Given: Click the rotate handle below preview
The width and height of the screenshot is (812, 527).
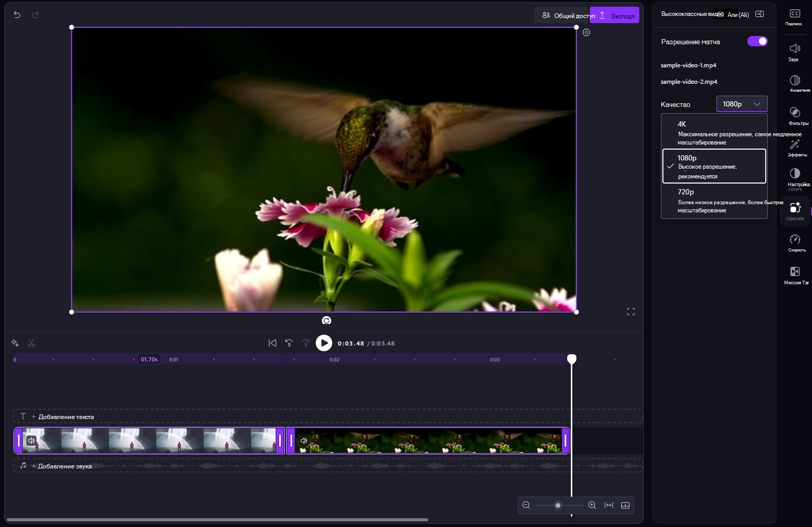Looking at the screenshot, I should [327, 320].
